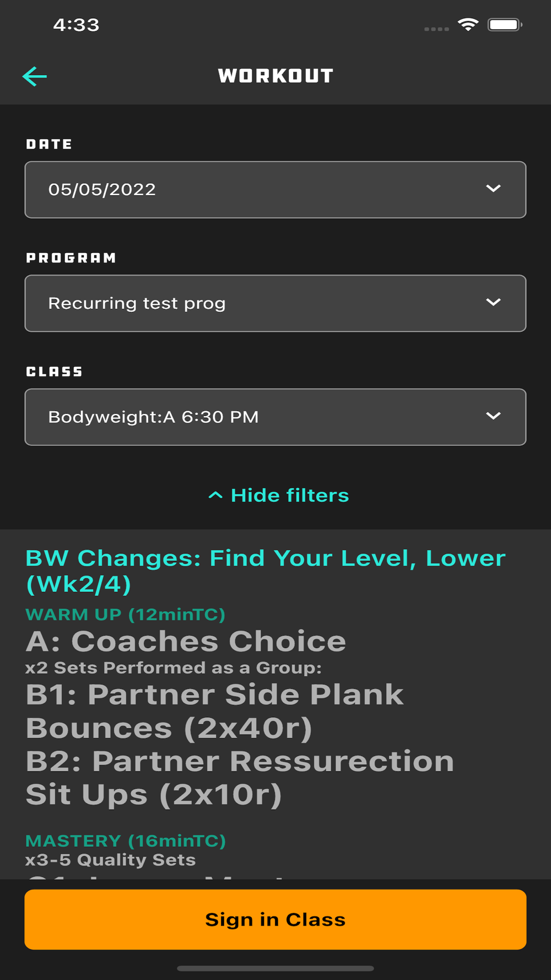Tap the back arrow icon
The height and width of the screenshot is (980, 551).
(34, 76)
